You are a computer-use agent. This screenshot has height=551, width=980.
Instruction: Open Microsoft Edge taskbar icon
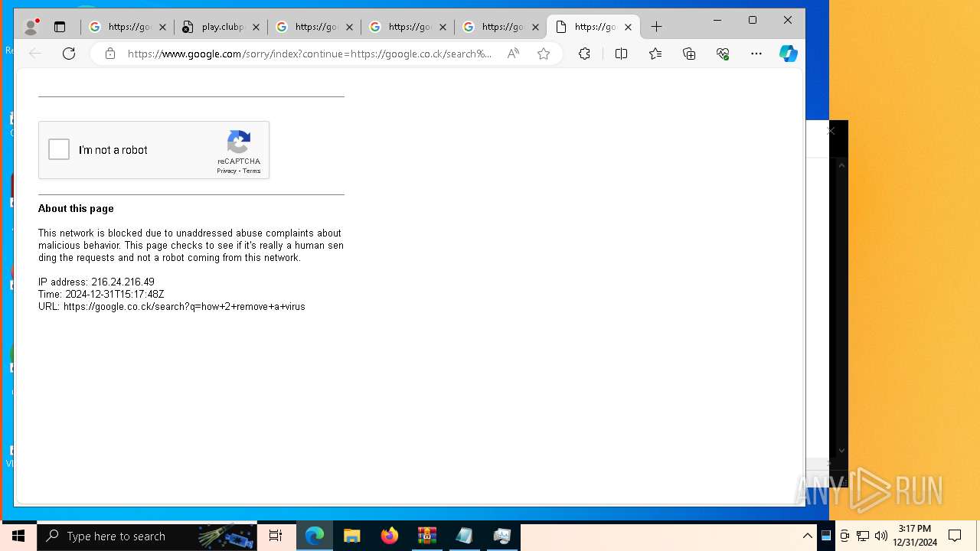pyautogui.click(x=315, y=536)
